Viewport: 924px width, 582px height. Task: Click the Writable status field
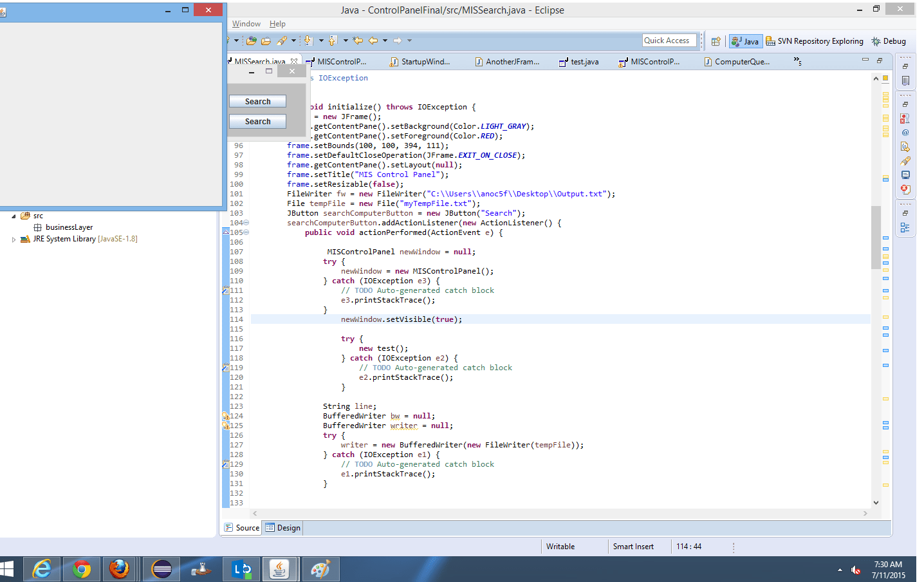(560, 547)
